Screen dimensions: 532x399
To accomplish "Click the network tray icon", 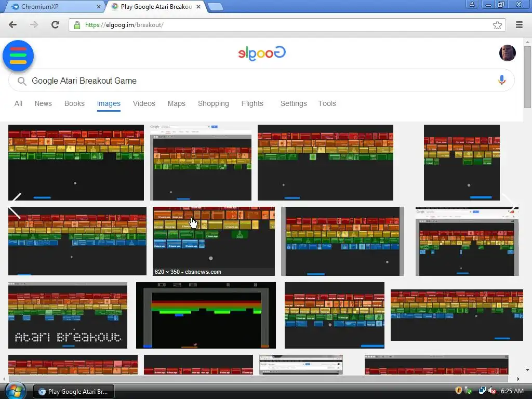I will coord(482,391).
